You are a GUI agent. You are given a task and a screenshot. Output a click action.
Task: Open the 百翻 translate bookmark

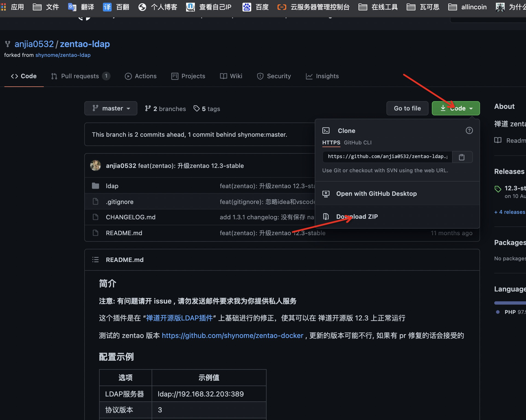pyautogui.click(x=116, y=7)
